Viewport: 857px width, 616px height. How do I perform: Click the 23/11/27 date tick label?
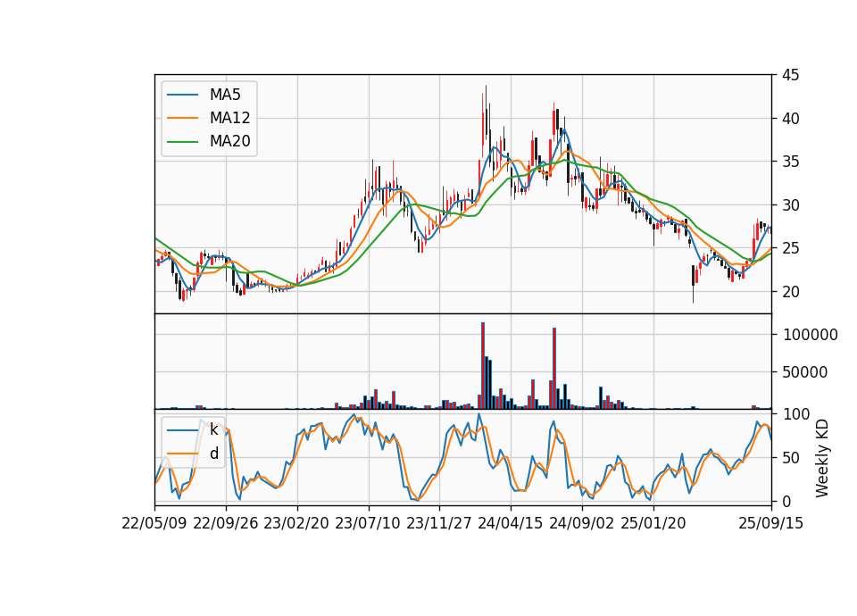439,523
